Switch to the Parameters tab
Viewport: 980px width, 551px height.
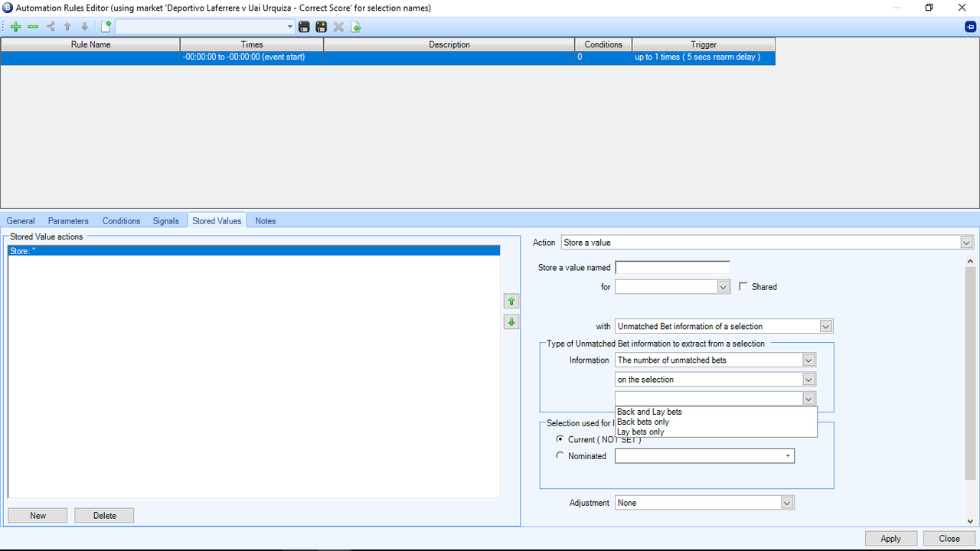(68, 220)
